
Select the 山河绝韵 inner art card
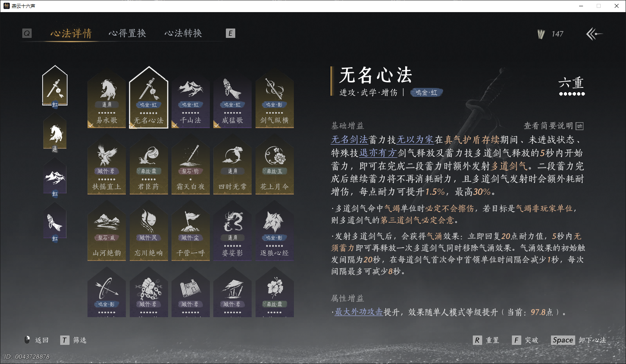tap(107, 230)
